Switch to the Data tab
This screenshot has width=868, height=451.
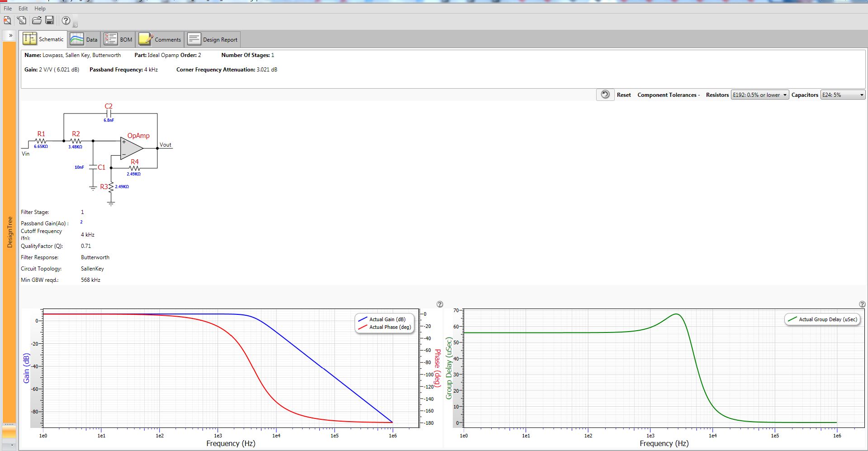[85, 39]
